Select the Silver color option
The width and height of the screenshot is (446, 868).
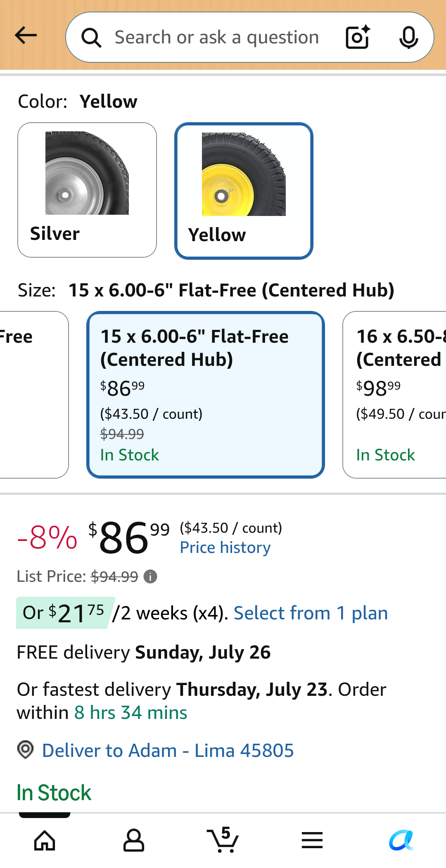click(87, 190)
